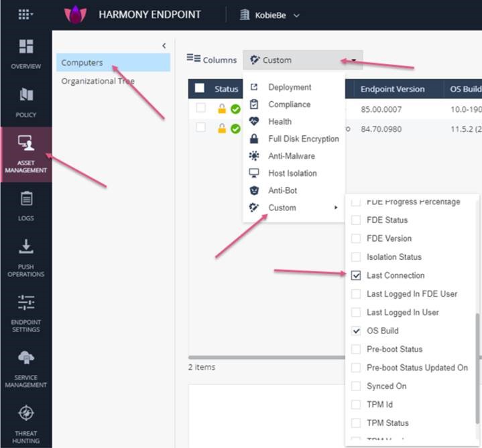Click green check in 84.70.0980 row

pyautogui.click(x=235, y=129)
